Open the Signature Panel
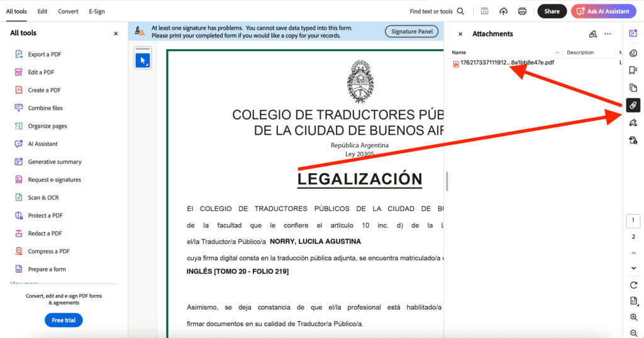This screenshot has height=338, width=644. pyautogui.click(x=411, y=31)
